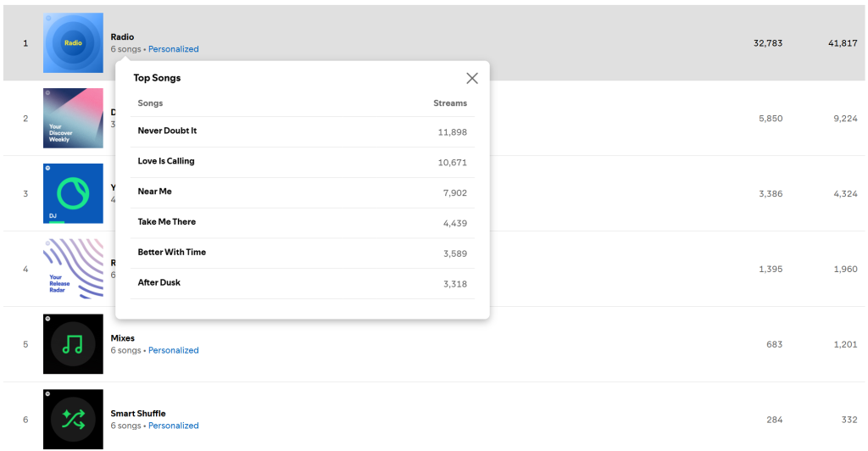Screen dimensions: 868x451
Task: Click Personalized link under Radio
Action: coord(173,49)
